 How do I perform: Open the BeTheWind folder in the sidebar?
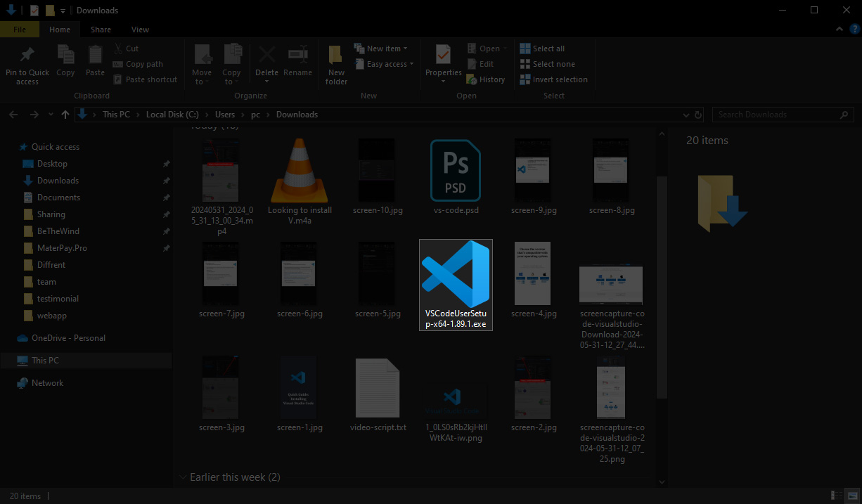58,231
